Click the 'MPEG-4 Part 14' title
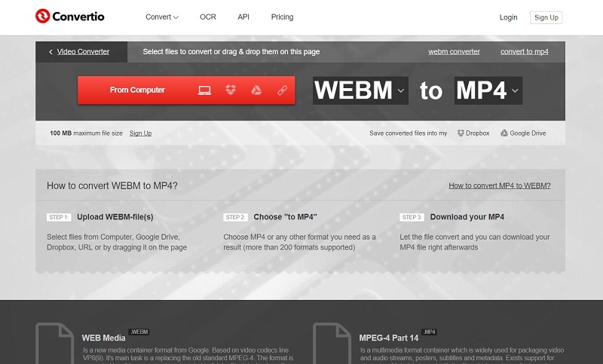The width and height of the screenshot is (603, 364). [x=389, y=338]
